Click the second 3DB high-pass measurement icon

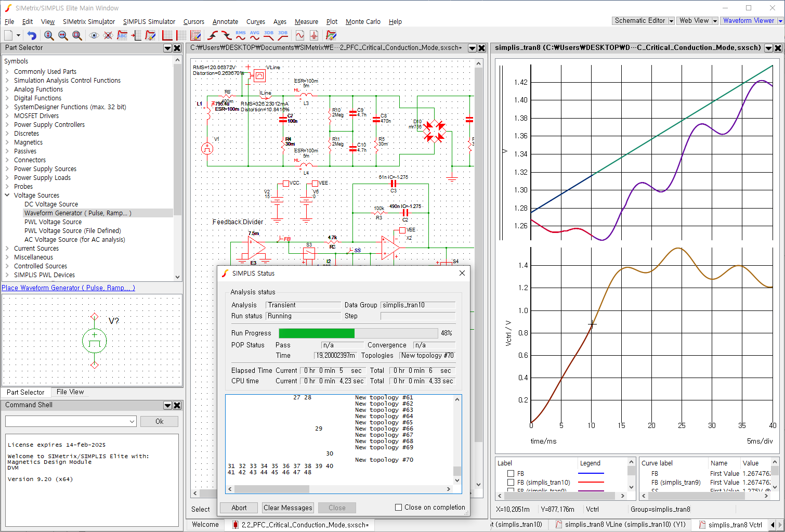coord(283,35)
